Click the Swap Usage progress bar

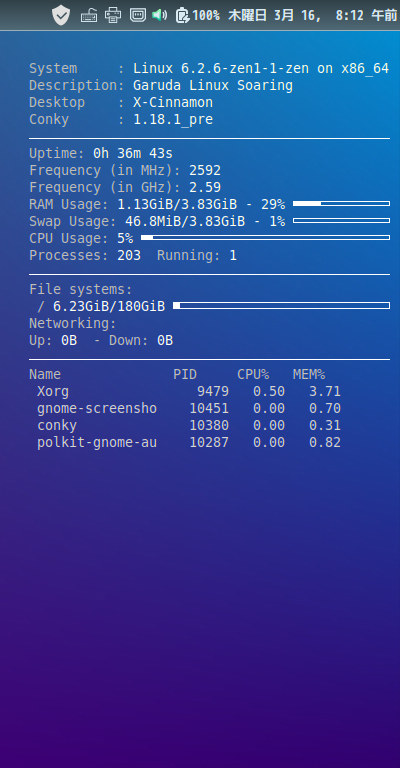pyautogui.click(x=341, y=220)
